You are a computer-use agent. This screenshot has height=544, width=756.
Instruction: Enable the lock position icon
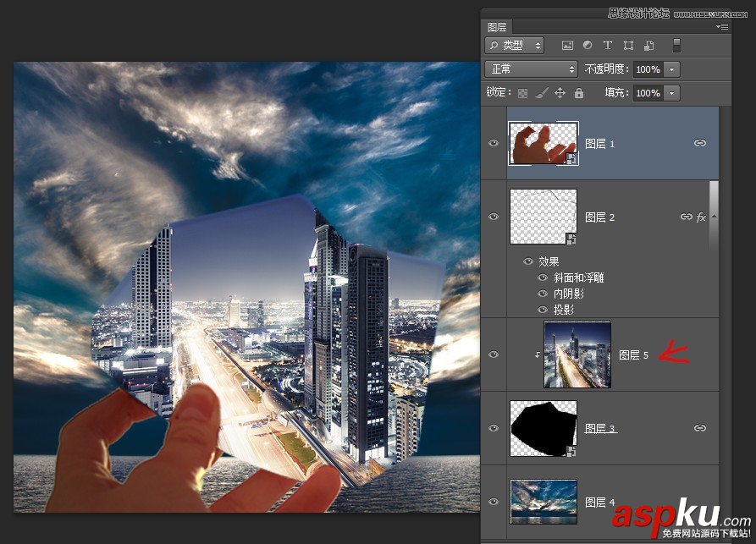(x=559, y=93)
